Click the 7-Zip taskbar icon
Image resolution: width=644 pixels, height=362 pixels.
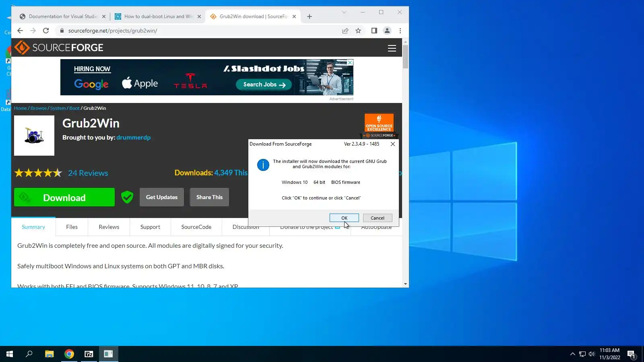[x=89, y=354]
